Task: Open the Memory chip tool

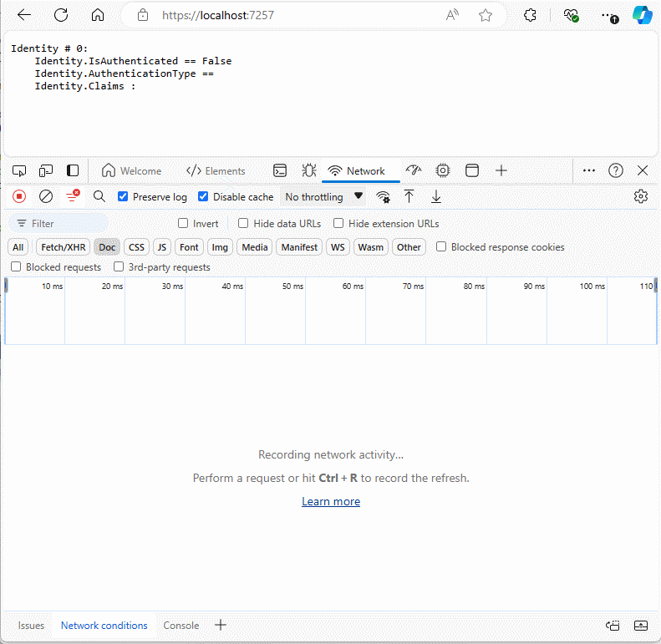Action: pos(443,170)
